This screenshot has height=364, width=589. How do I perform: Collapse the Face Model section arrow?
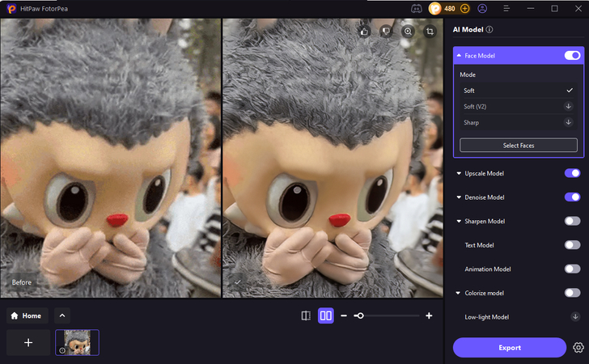click(x=459, y=56)
